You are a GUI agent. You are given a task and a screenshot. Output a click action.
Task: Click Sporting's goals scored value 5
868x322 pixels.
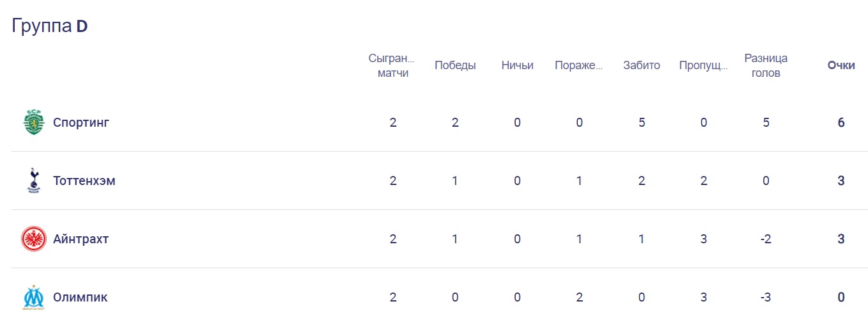coord(642,122)
